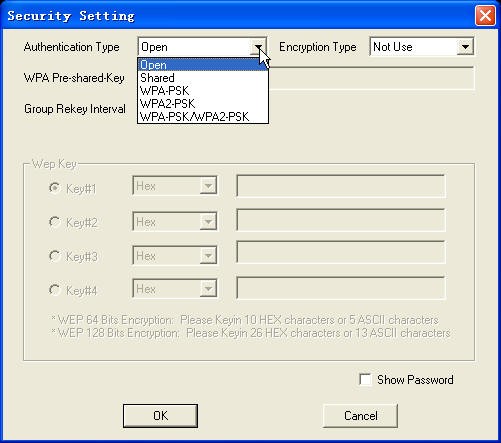The width and height of the screenshot is (501, 443).
Task: Open the Encryption Type dropdown
Action: pyautogui.click(x=465, y=47)
